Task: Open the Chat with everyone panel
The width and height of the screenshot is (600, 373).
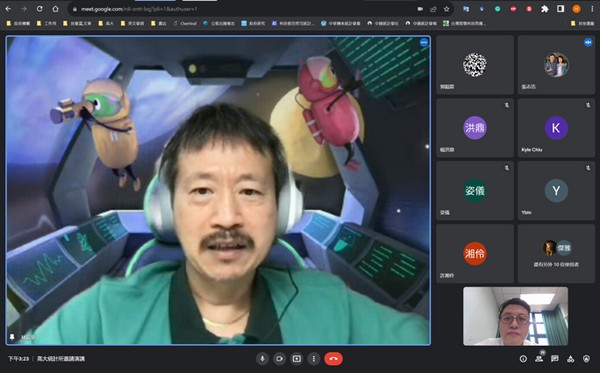Action: click(x=554, y=358)
